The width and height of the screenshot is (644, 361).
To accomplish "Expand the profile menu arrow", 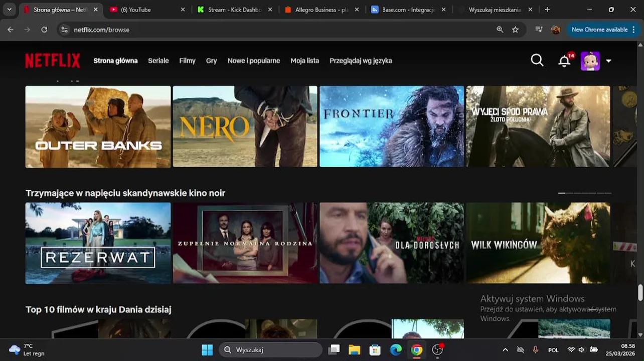I will (608, 61).
